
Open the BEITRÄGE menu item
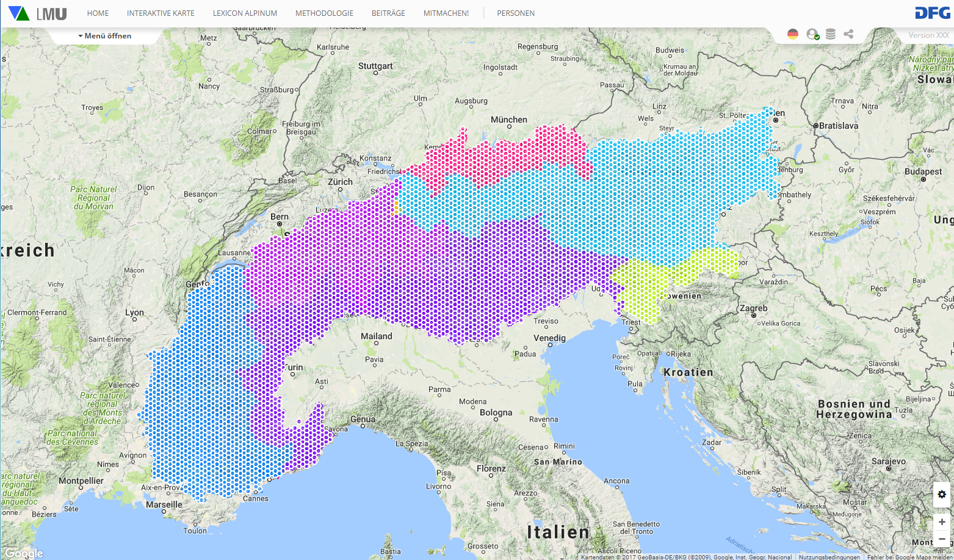[x=388, y=13]
